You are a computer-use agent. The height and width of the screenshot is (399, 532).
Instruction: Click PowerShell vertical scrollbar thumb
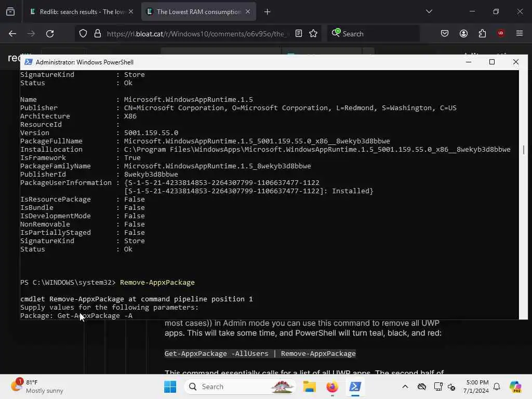click(x=524, y=150)
